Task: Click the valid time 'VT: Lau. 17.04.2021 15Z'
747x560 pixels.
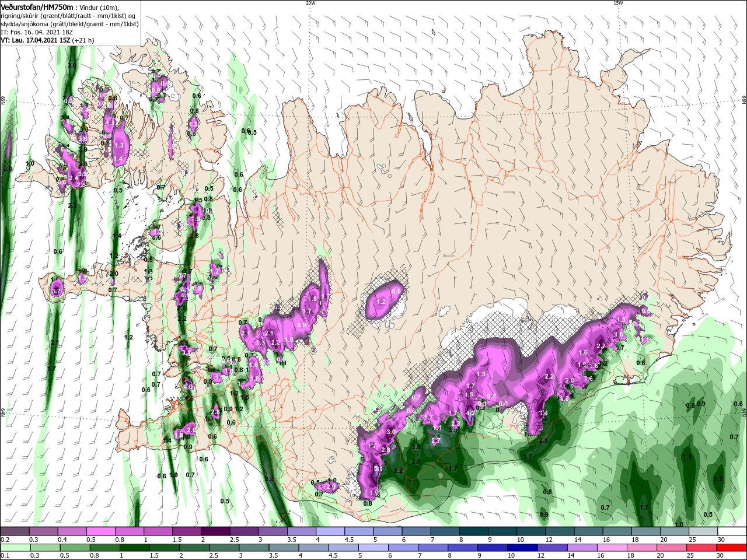Action: click(x=36, y=41)
